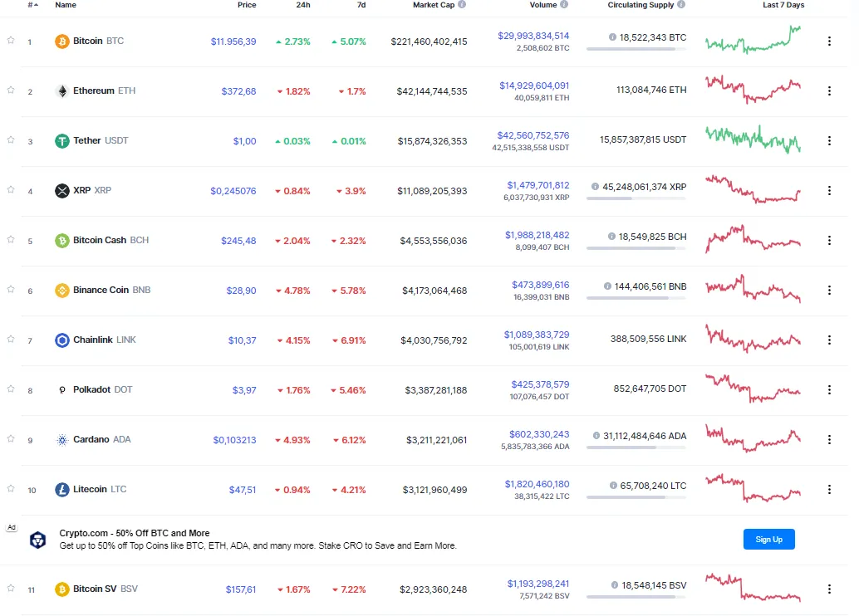Click XRP circulating supply progress bar

point(636,198)
